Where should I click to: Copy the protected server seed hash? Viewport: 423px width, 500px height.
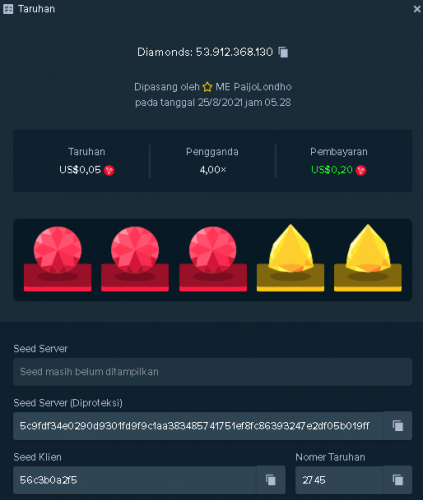(x=398, y=426)
